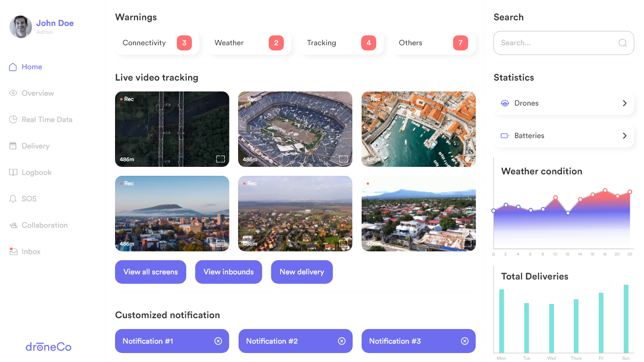Click the View all screens button

point(150,272)
